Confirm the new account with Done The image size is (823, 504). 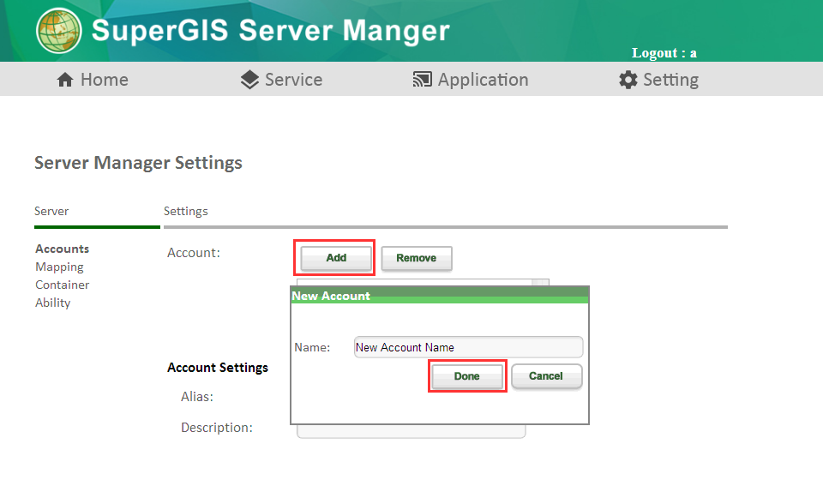[x=466, y=376]
